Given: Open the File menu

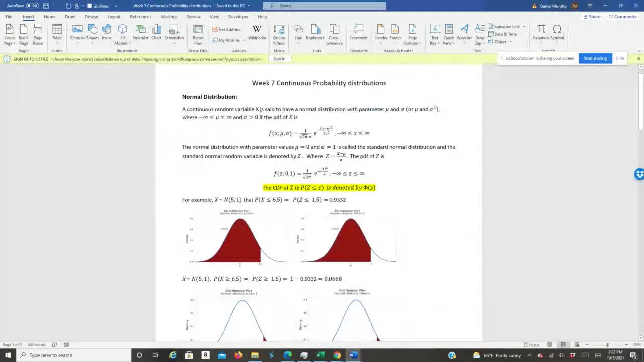Looking at the screenshot, I should click(9, 17).
